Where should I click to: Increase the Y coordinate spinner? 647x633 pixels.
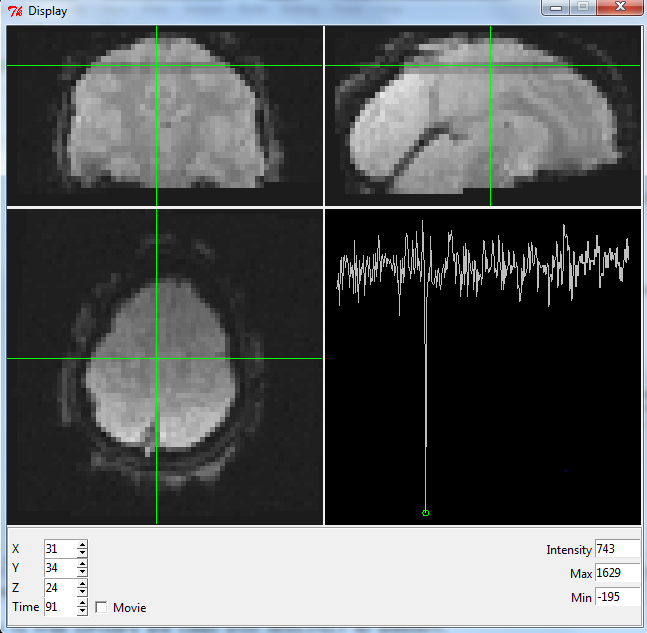click(82, 564)
